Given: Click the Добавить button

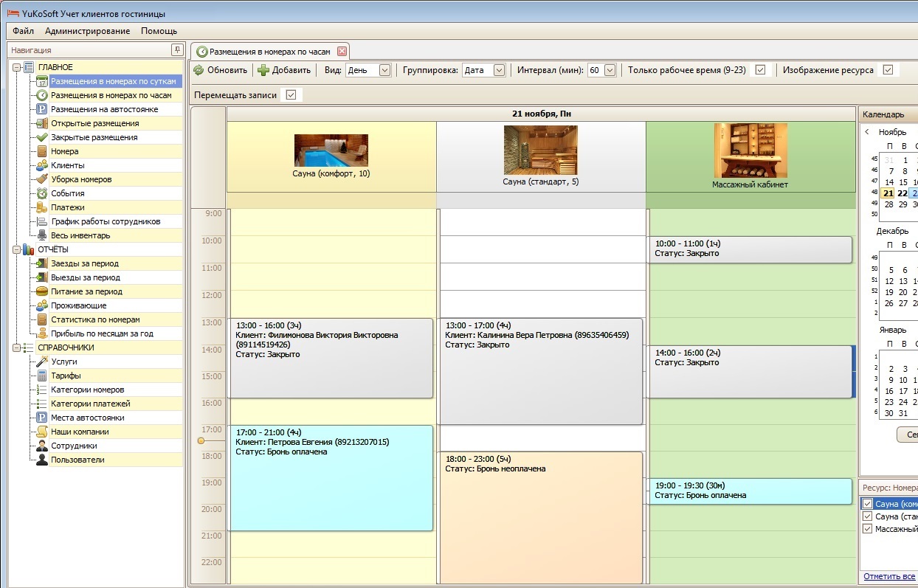Looking at the screenshot, I should 284,70.
